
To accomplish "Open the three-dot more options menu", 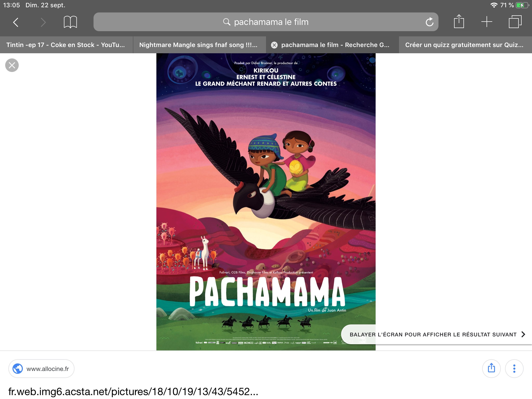I will tap(514, 369).
